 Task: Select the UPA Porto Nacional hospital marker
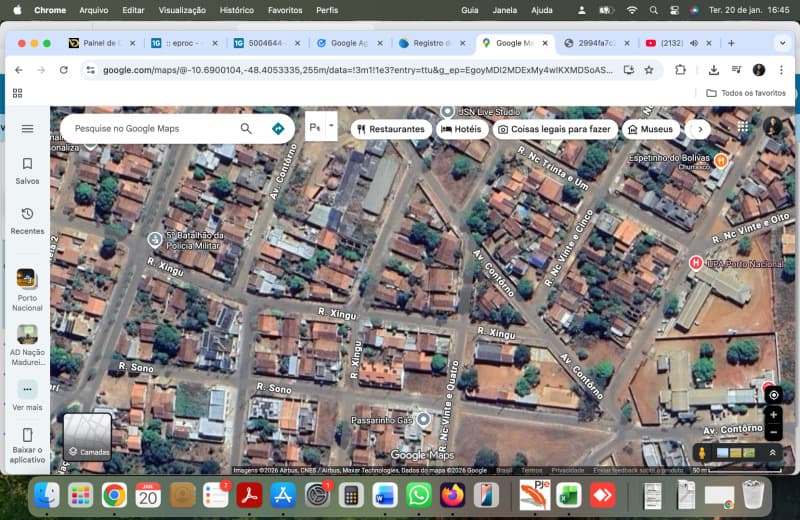coord(695,263)
